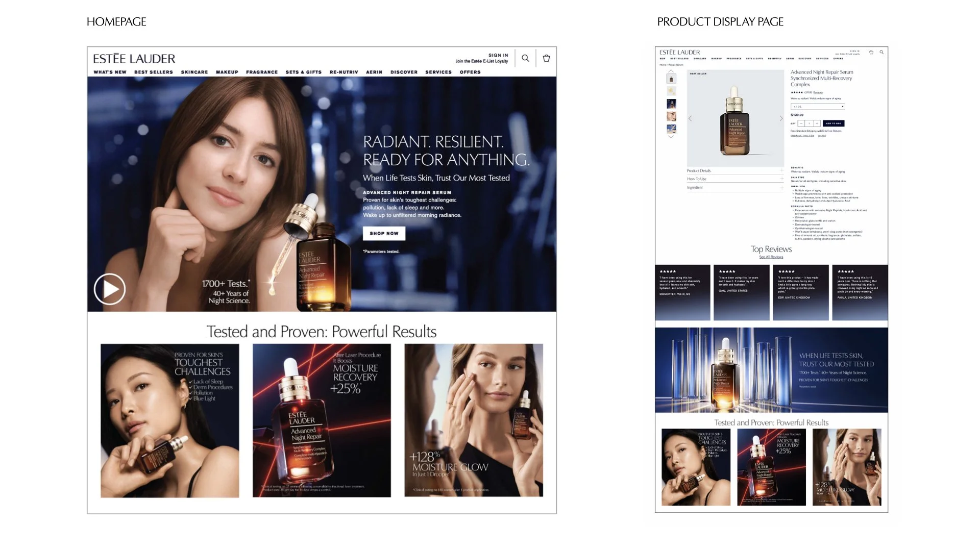The width and height of the screenshot is (980, 551).
Task: Move the thumbnail list up with the chevron
Action: click(x=671, y=71)
